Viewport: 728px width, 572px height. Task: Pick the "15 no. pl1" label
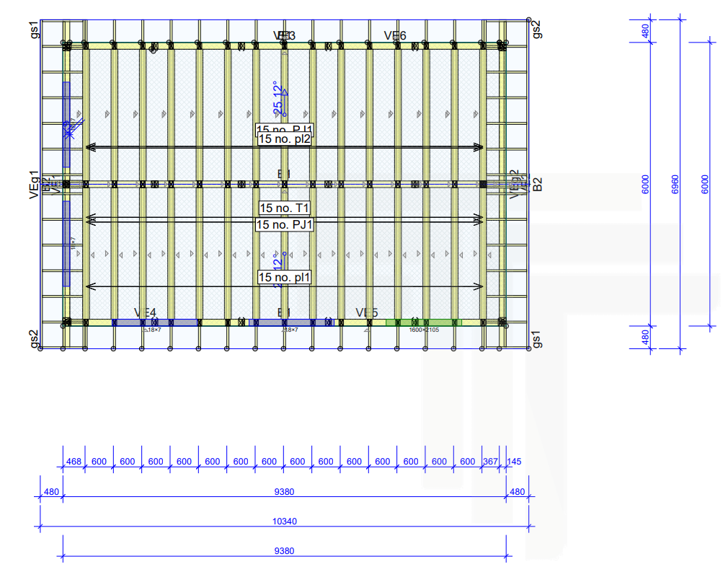[284, 277]
